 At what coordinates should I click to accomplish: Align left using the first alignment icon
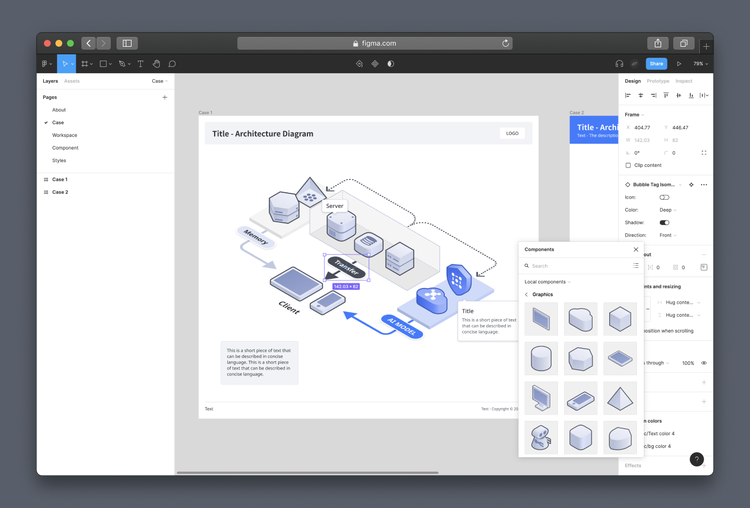pos(628,95)
